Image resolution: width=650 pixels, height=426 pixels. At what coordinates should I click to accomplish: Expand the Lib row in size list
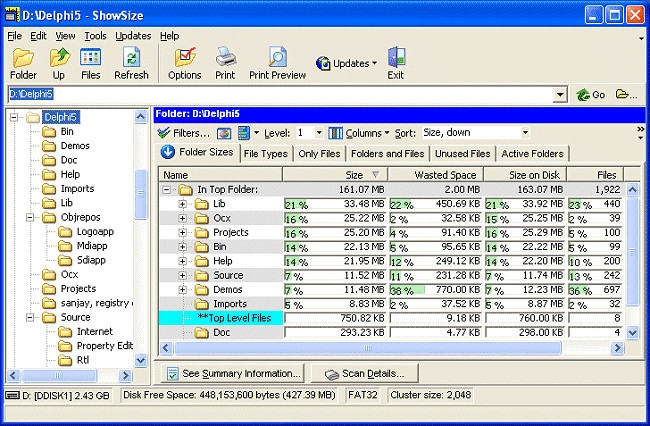tap(182, 204)
